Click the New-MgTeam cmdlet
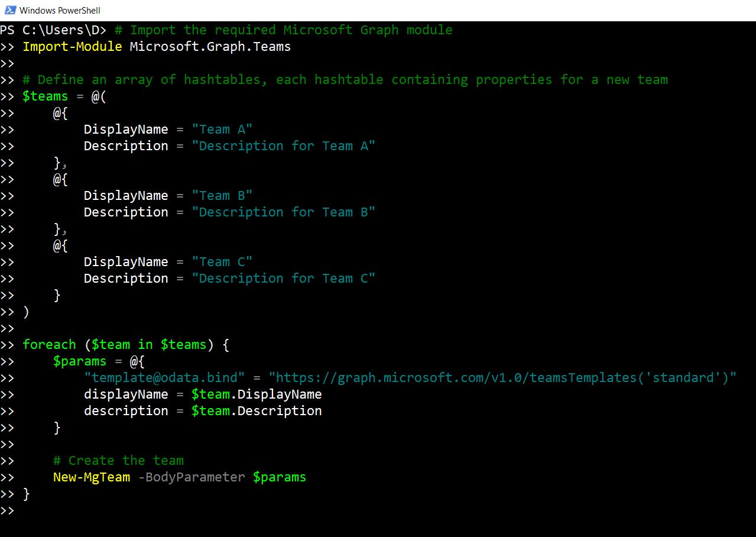Viewport: 756px width, 537px height. coord(91,477)
